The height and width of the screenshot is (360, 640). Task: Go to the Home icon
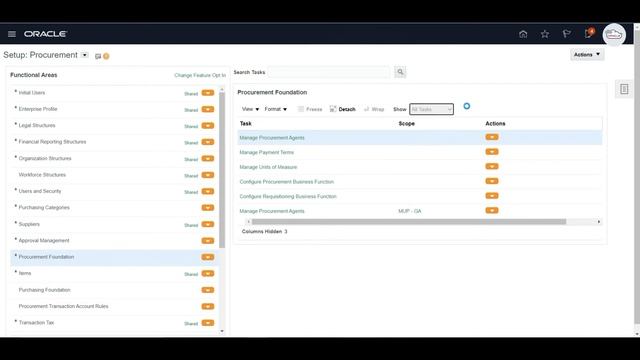(523, 34)
